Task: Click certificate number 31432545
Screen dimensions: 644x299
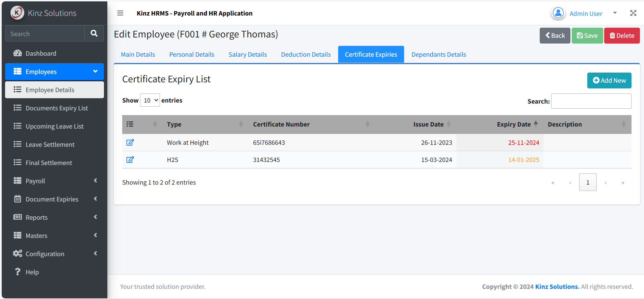Action: pyautogui.click(x=266, y=160)
